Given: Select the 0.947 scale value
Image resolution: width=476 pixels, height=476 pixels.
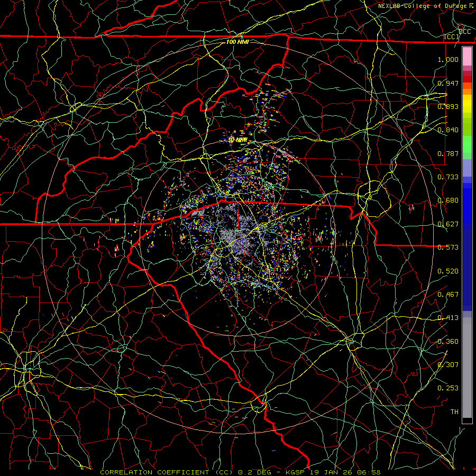Looking at the screenshot, I should tap(448, 83).
